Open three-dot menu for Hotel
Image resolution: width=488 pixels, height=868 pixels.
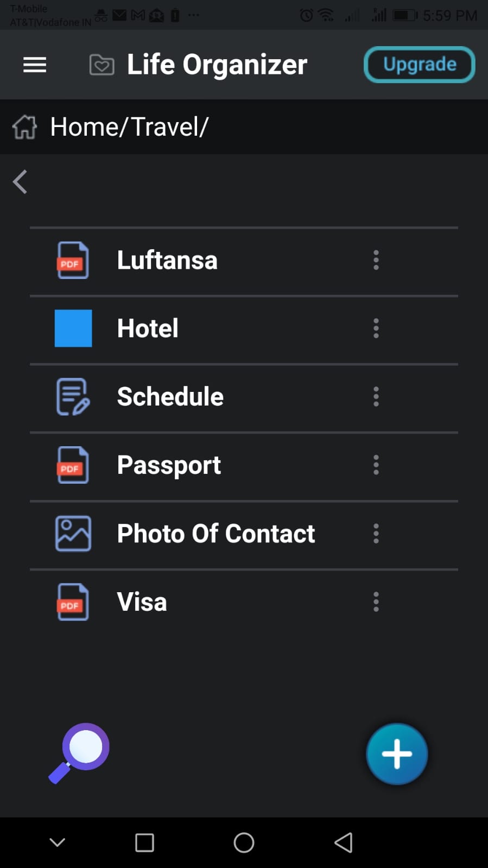click(x=376, y=328)
